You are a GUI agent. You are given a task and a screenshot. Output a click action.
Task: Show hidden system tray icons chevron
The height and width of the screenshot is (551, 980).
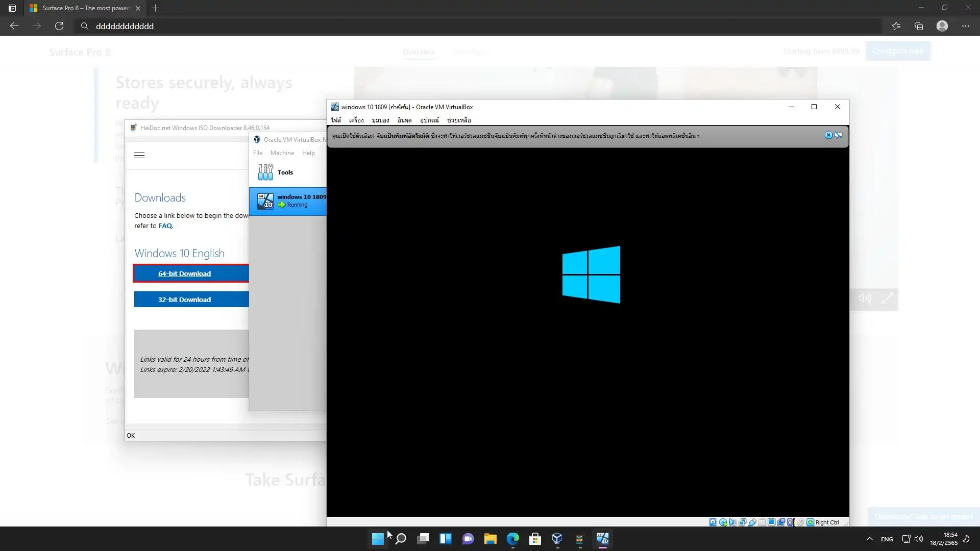870,539
